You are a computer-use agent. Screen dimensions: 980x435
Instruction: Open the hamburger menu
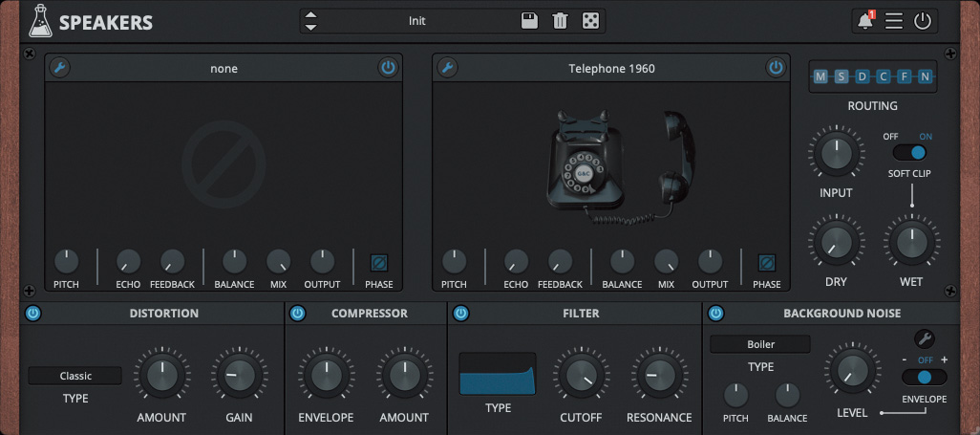tap(894, 21)
